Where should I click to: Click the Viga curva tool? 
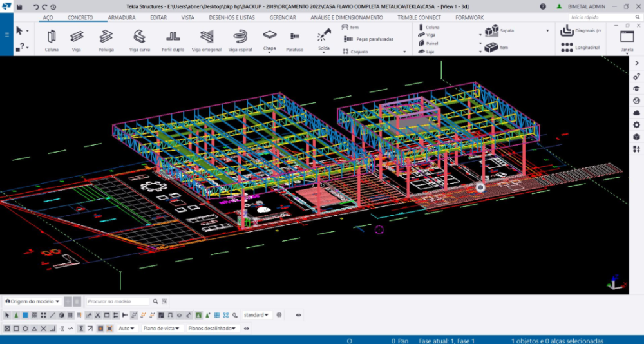tap(139, 39)
